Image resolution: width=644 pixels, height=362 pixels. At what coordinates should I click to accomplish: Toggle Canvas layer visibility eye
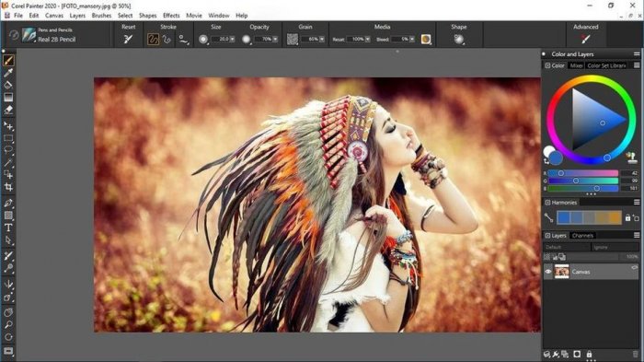tap(548, 272)
